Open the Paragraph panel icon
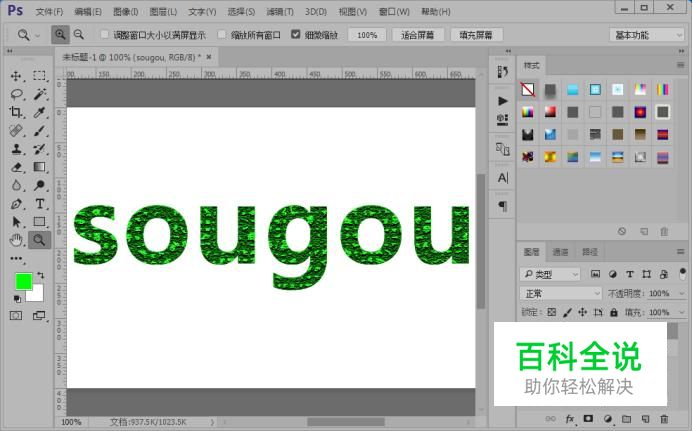692x431 pixels. [503, 206]
